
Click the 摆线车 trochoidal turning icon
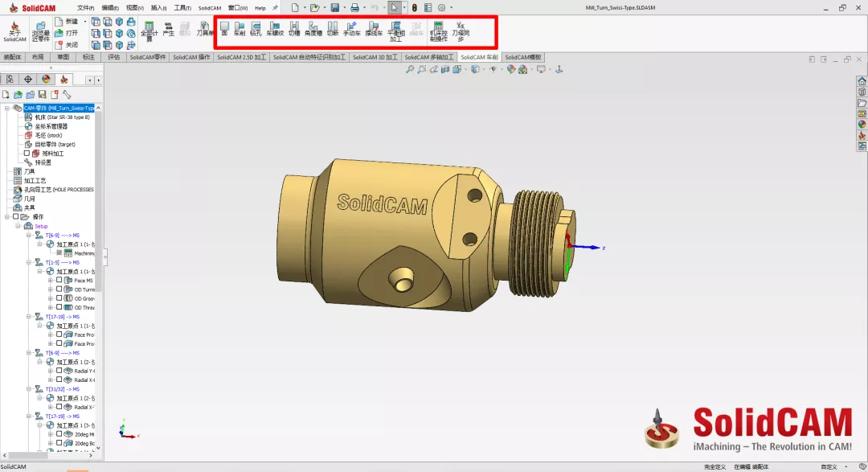pyautogui.click(x=374, y=30)
